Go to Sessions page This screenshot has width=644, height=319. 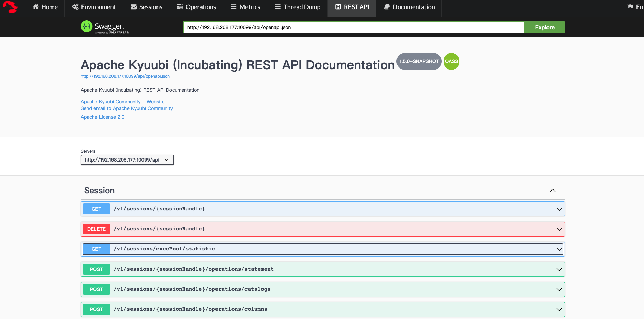(x=146, y=7)
